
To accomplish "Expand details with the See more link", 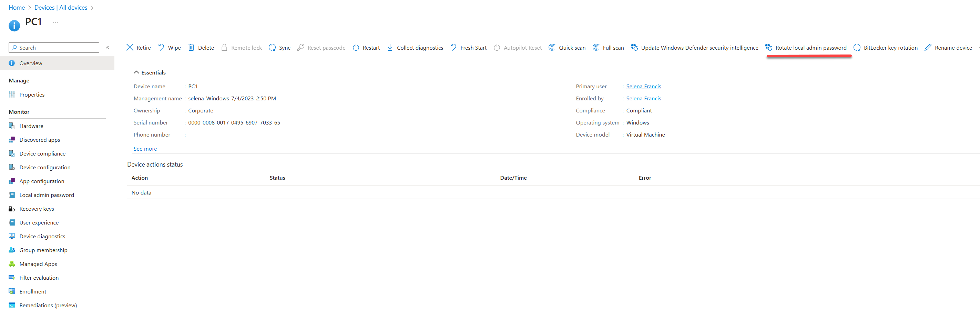I will coord(145,148).
